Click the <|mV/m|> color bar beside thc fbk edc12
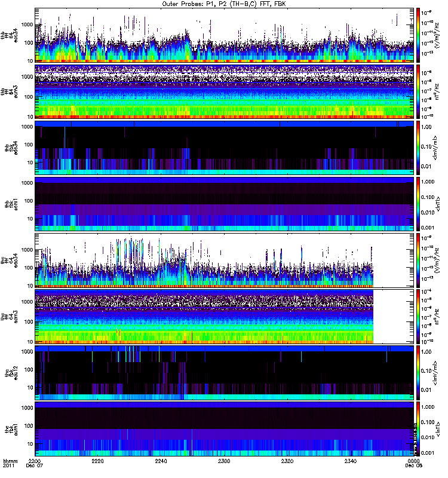Viewport: 448px width, 478px height. point(418,373)
